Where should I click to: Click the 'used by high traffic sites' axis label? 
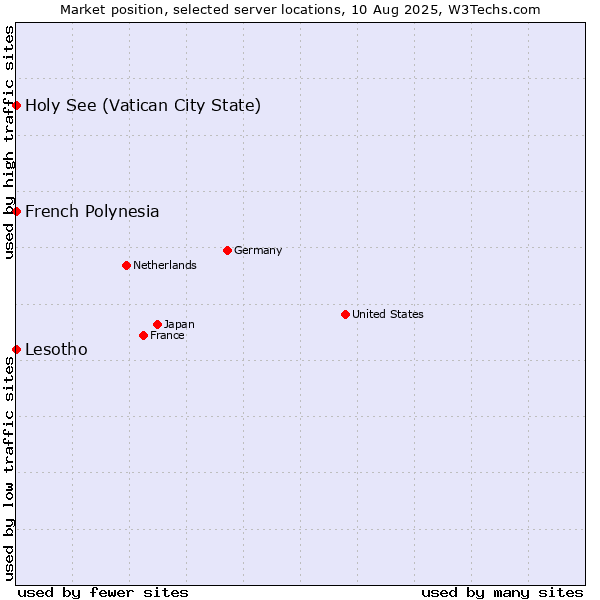9,142
